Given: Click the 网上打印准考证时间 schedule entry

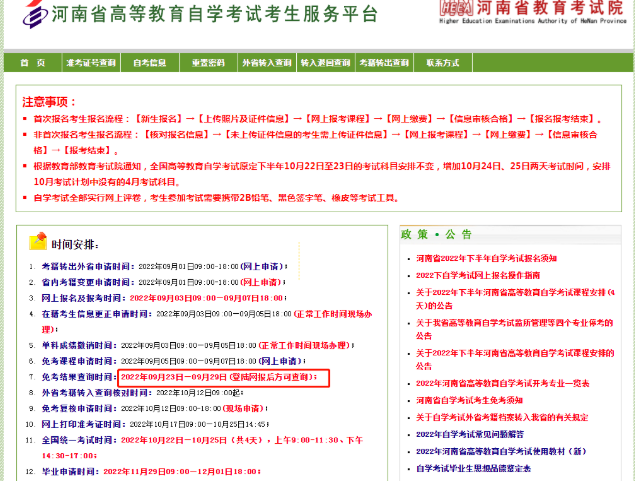Looking at the screenshot, I should [156, 424].
